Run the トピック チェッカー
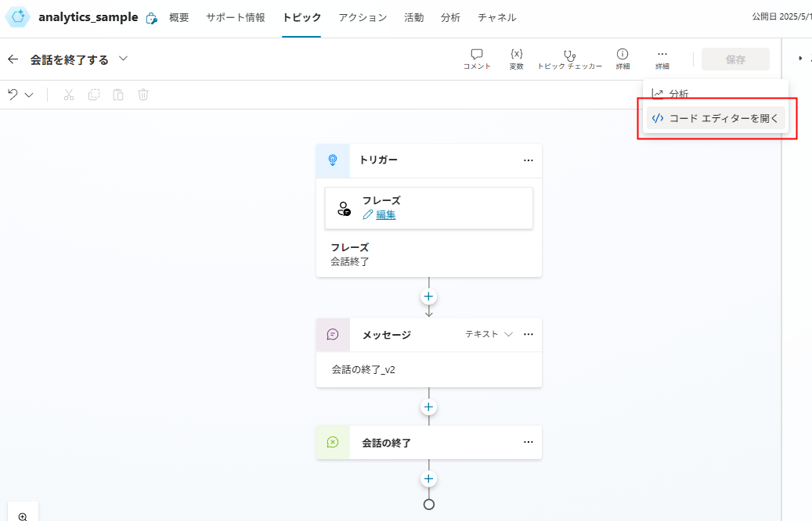Viewport: 812px width, 521px height. click(569, 59)
